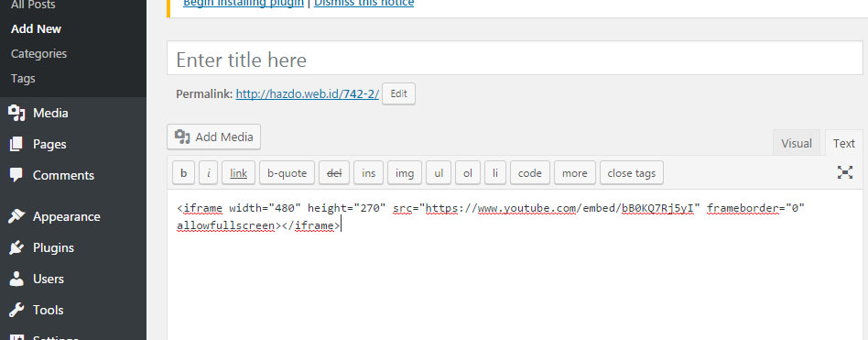Insert image tag with img button
Image resolution: width=868 pixels, height=340 pixels.
(405, 173)
